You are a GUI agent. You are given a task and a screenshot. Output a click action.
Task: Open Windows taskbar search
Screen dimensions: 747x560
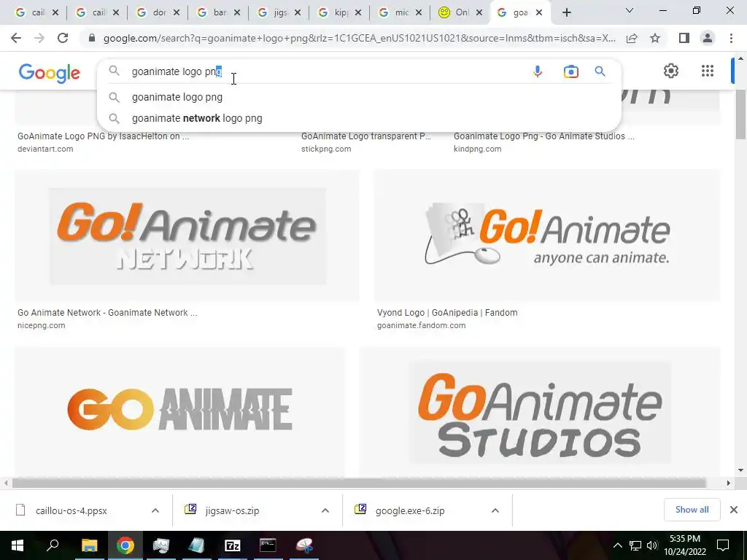53,545
